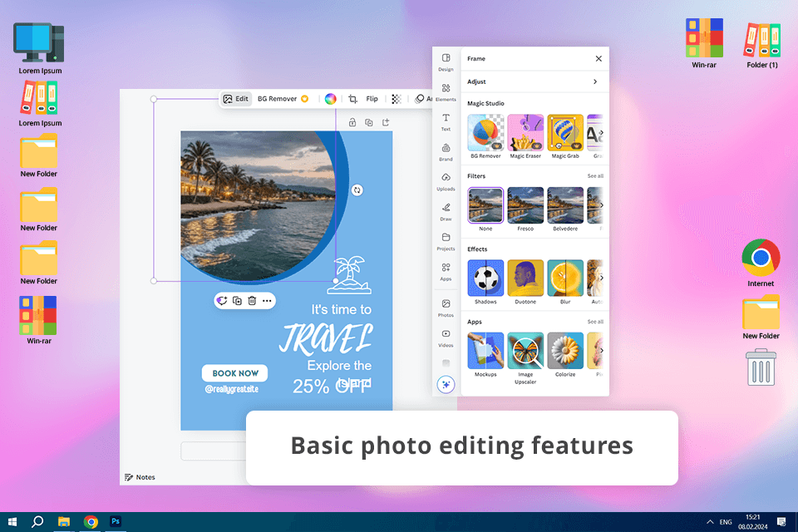Click See all next to Apps
Image resolution: width=798 pixels, height=532 pixels.
[595, 322]
